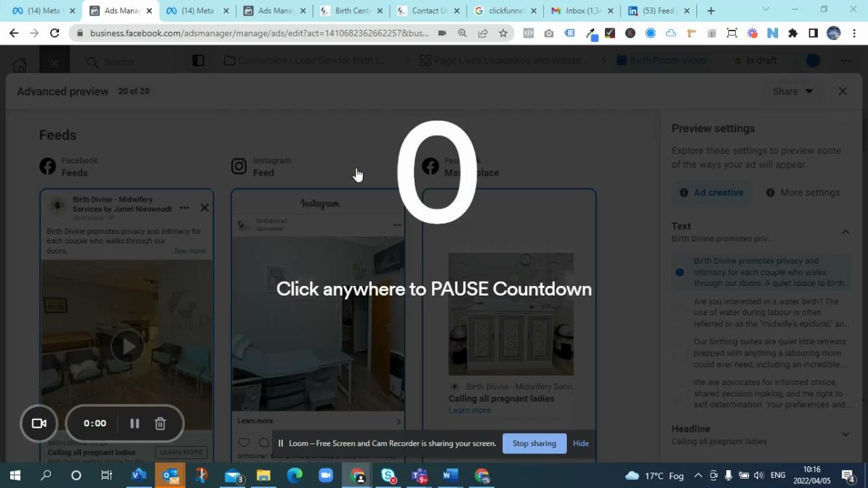
Task: Click See more in the Facebook ad text
Action: point(189,251)
